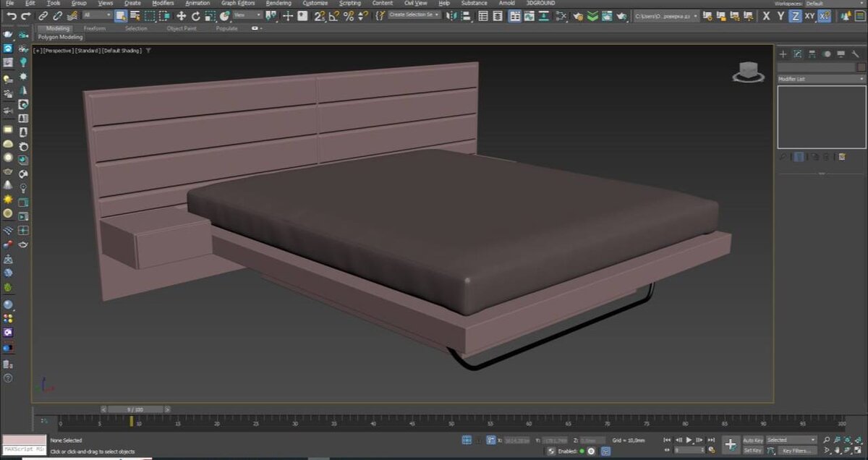The height and width of the screenshot is (460, 868).
Task: Open the Workspaces Default dropdown
Action: click(835, 4)
